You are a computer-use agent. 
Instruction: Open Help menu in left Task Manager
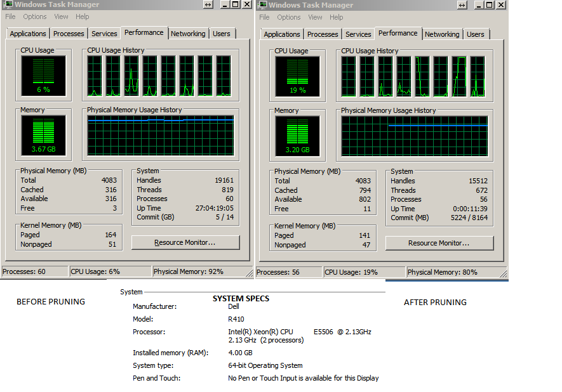point(82,16)
